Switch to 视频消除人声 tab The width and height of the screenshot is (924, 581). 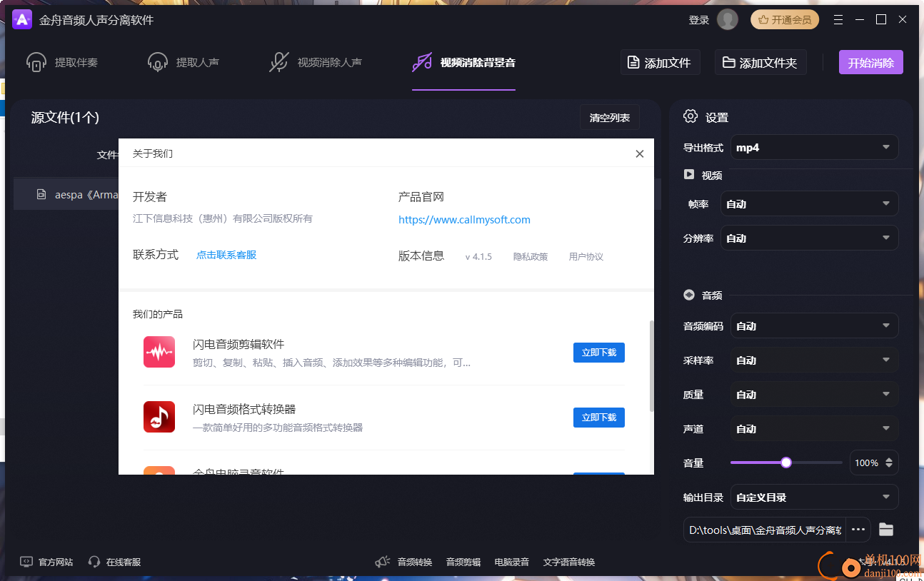pos(315,63)
